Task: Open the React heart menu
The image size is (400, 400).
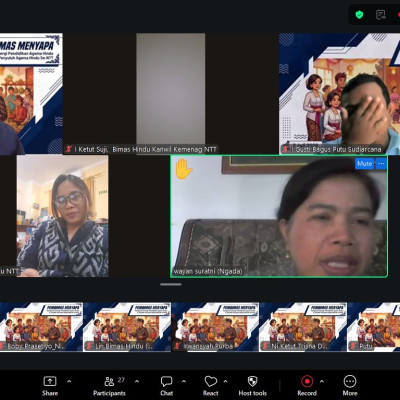Action: [x=211, y=386]
